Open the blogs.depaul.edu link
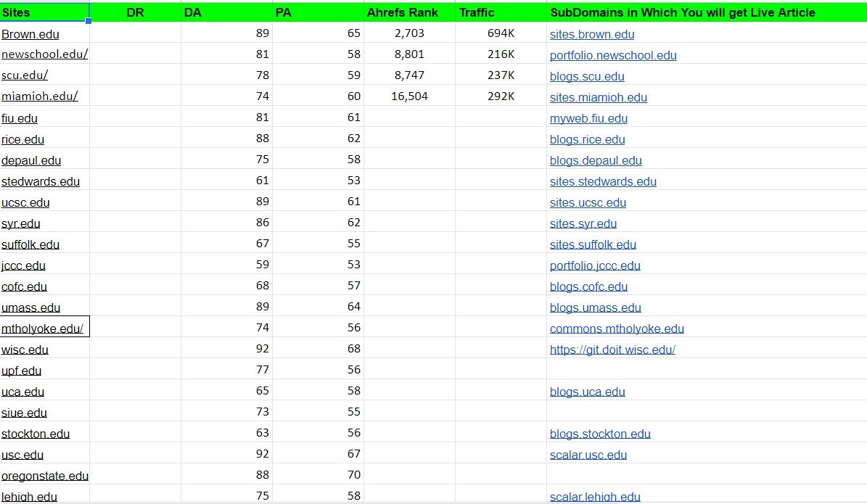The height and width of the screenshot is (504, 867). point(596,160)
